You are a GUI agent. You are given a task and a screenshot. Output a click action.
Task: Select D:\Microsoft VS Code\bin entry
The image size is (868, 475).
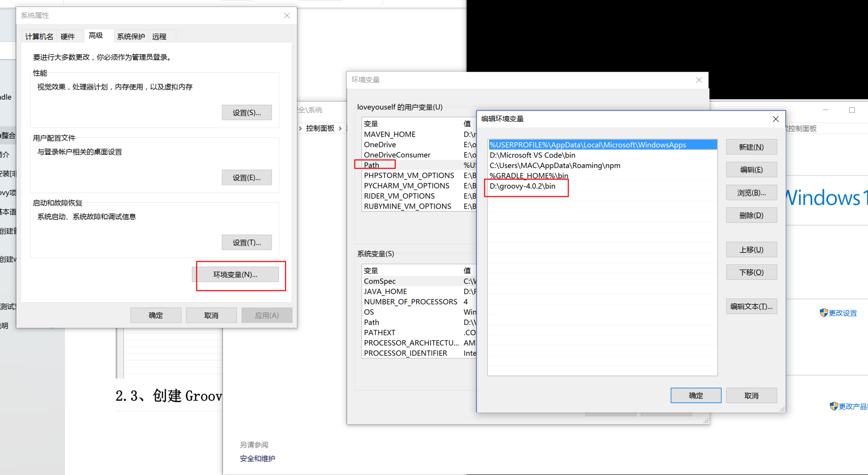tap(603, 155)
